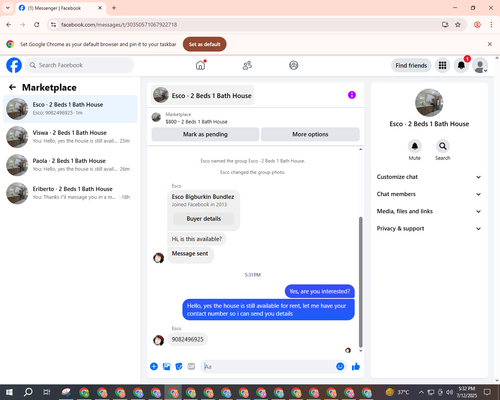Open the Groups icon in top navigation
The width and height of the screenshot is (500, 400).
[294, 65]
